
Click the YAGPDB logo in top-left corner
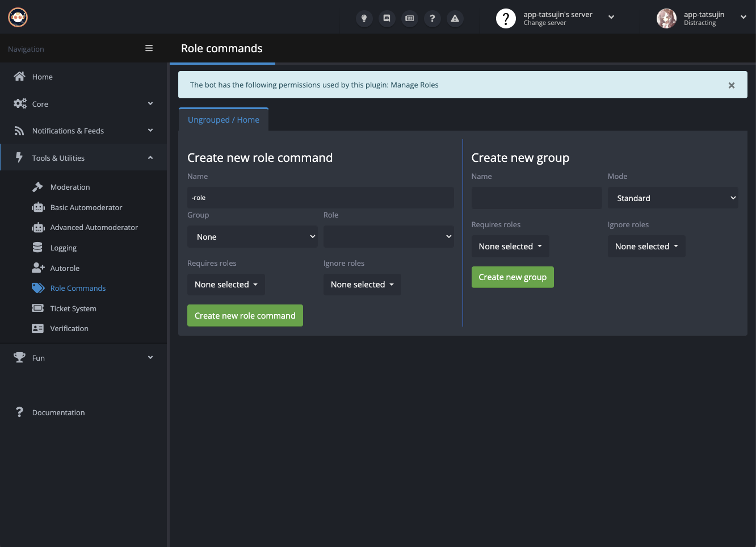click(x=18, y=18)
